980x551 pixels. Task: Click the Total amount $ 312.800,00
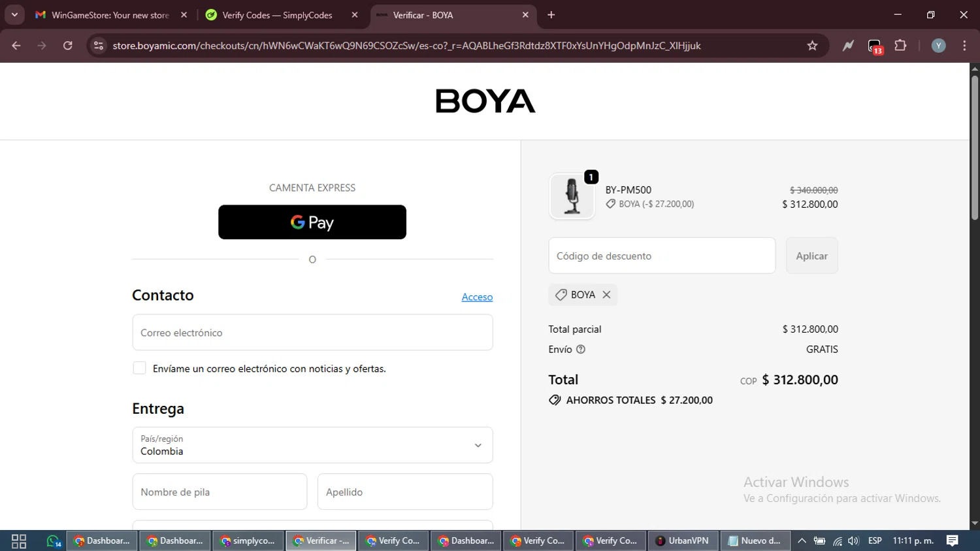[800, 380]
